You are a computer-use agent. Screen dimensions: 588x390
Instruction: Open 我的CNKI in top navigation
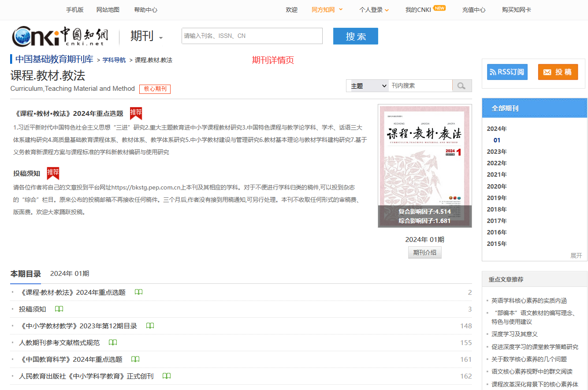pos(418,10)
